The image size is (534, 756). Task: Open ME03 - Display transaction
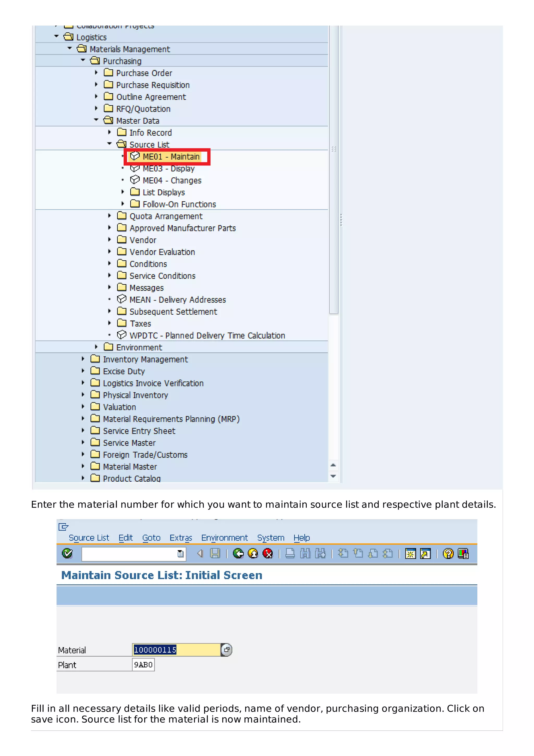point(168,169)
